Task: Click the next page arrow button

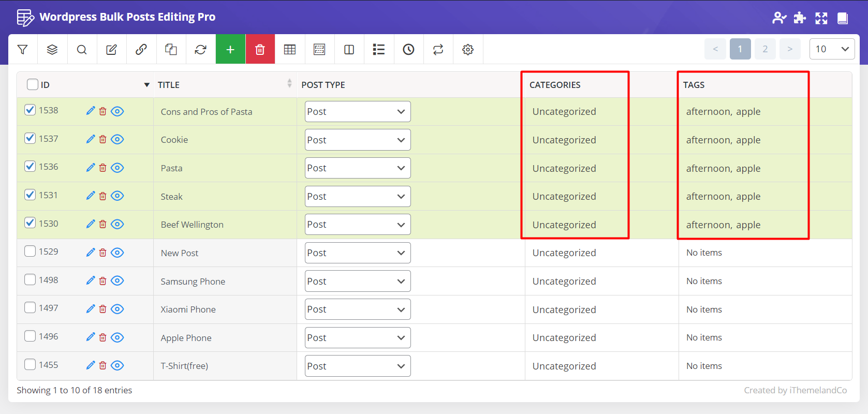Action: [x=789, y=49]
